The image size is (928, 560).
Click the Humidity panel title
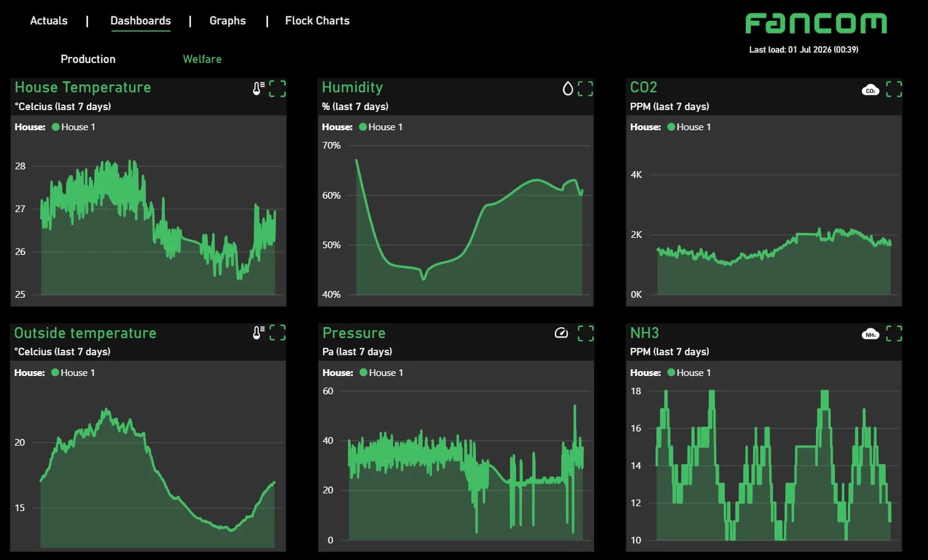pos(352,87)
